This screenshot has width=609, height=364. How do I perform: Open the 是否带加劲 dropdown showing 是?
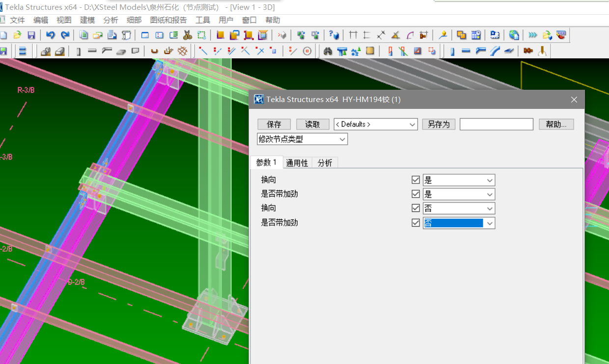pyautogui.click(x=459, y=194)
